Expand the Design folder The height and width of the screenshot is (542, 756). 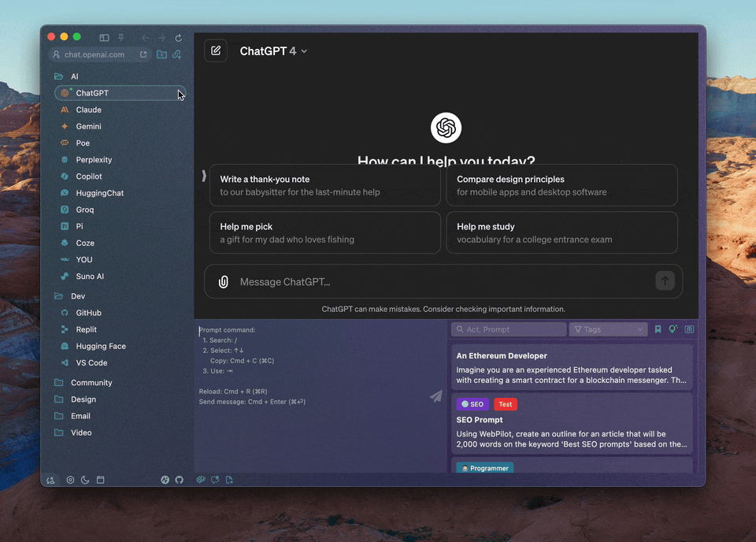(x=59, y=399)
